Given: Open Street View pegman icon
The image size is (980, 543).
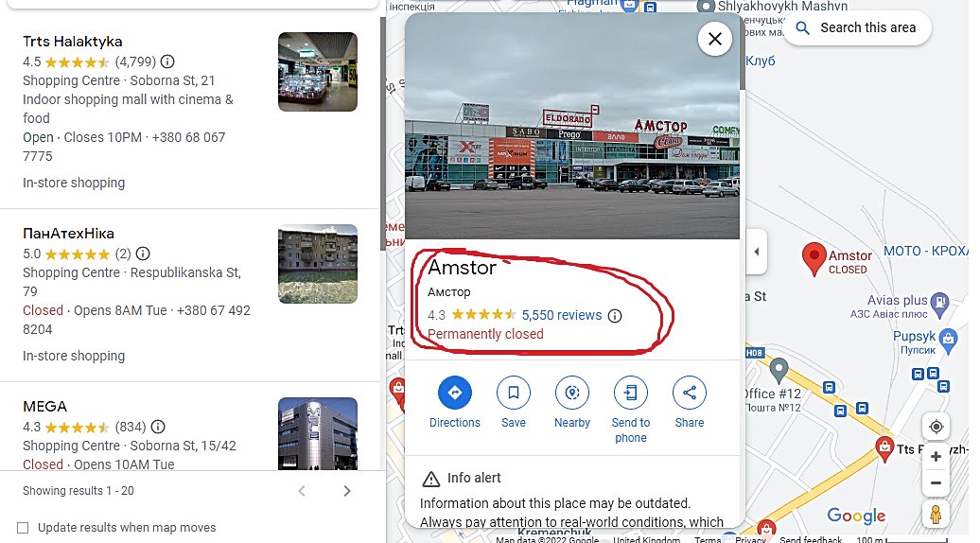Looking at the screenshot, I should tap(936, 515).
